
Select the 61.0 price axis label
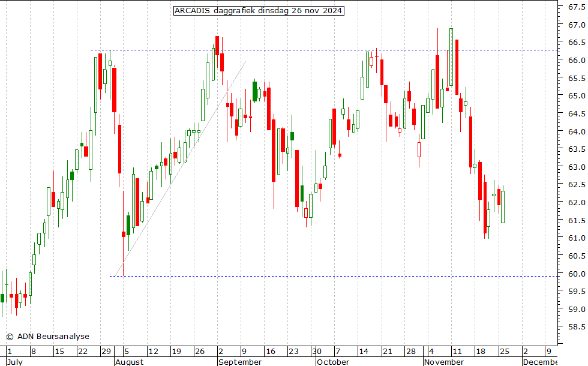point(577,238)
